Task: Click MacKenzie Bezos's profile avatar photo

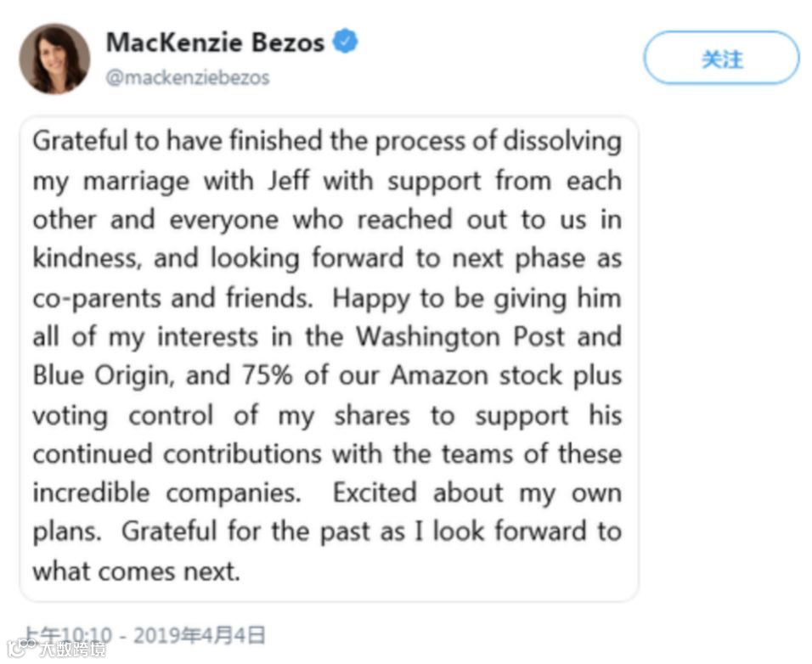Action: click(x=55, y=59)
